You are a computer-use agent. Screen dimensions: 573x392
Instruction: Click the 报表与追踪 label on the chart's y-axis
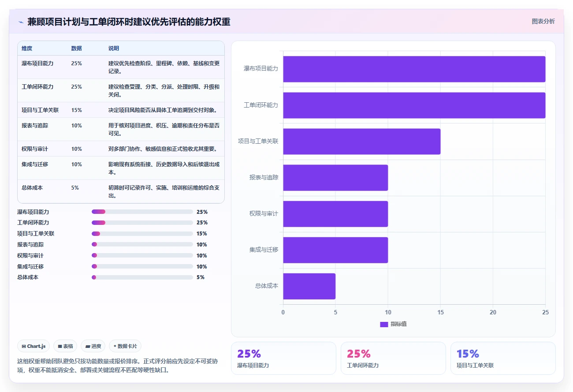(x=264, y=178)
